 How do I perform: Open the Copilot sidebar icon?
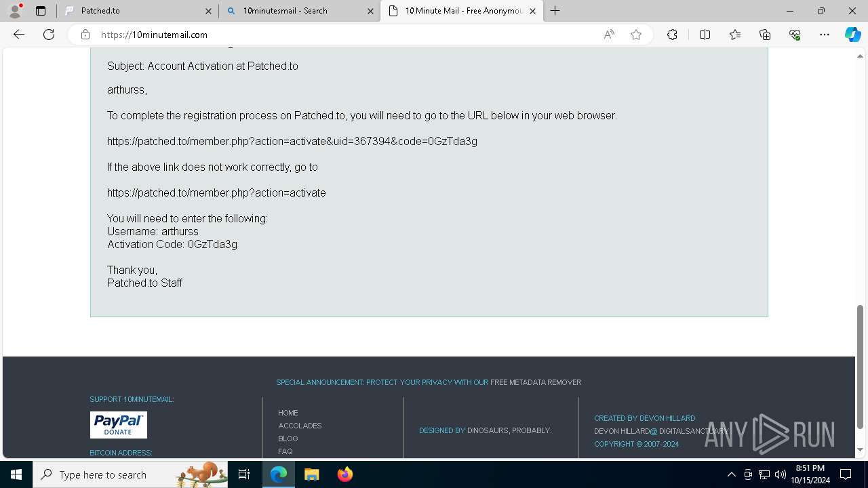point(853,35)
